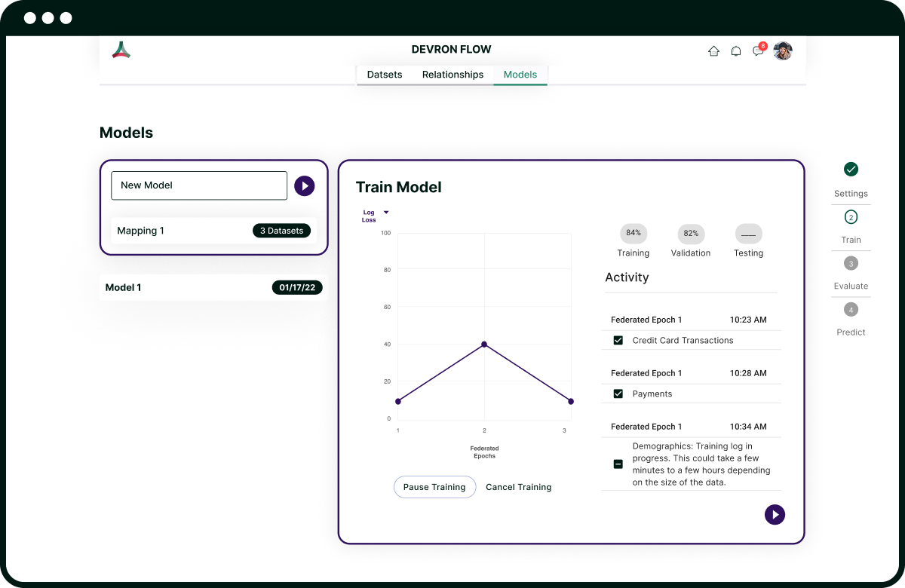
Task: Click the Activity heading
Action: click(x=627, y=277)
